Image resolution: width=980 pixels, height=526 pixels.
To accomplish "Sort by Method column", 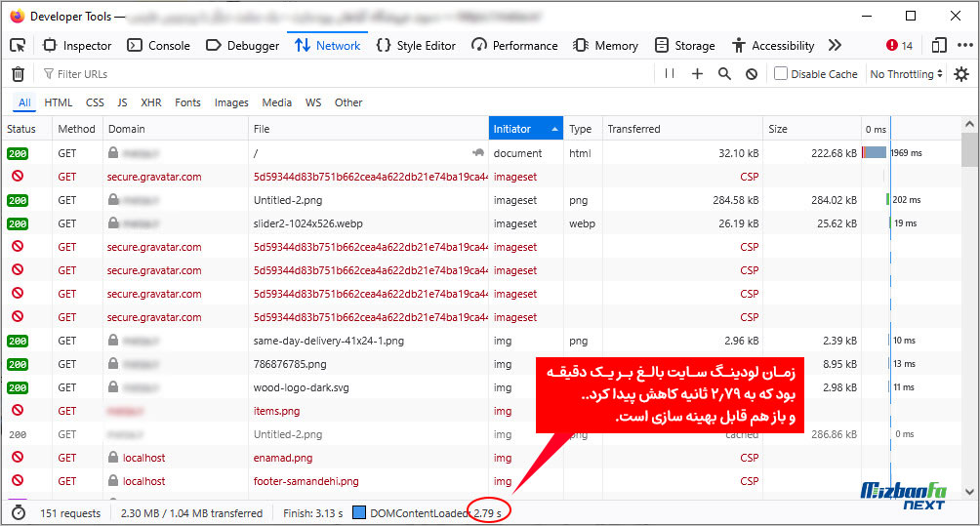I will pyautogui.click(x=77, y=129).
